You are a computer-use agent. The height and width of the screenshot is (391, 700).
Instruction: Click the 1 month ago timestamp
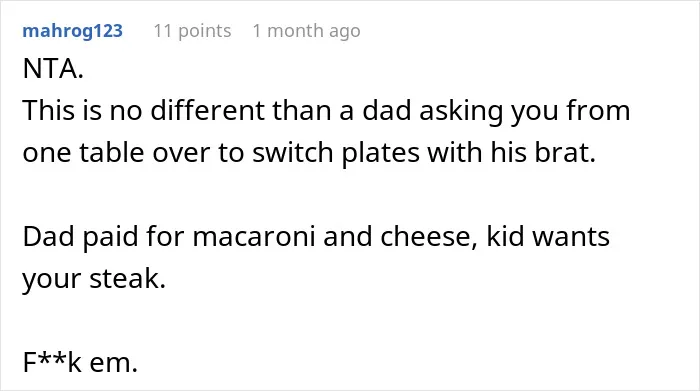point(306,31)
